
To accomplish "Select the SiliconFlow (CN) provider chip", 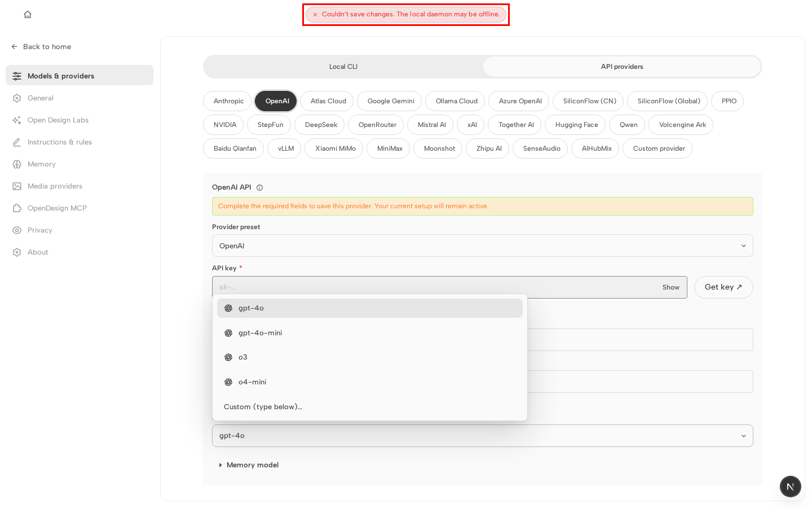I will (589, 101).
